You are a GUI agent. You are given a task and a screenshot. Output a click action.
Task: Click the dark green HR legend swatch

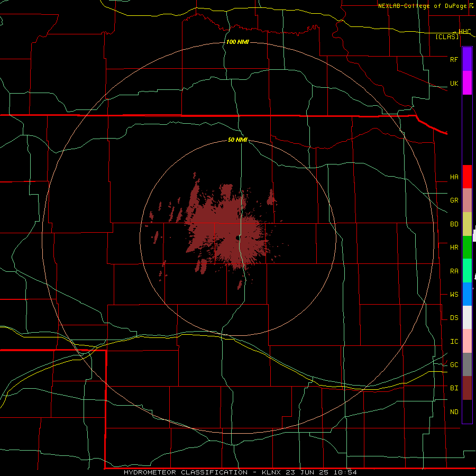point(467,248)
